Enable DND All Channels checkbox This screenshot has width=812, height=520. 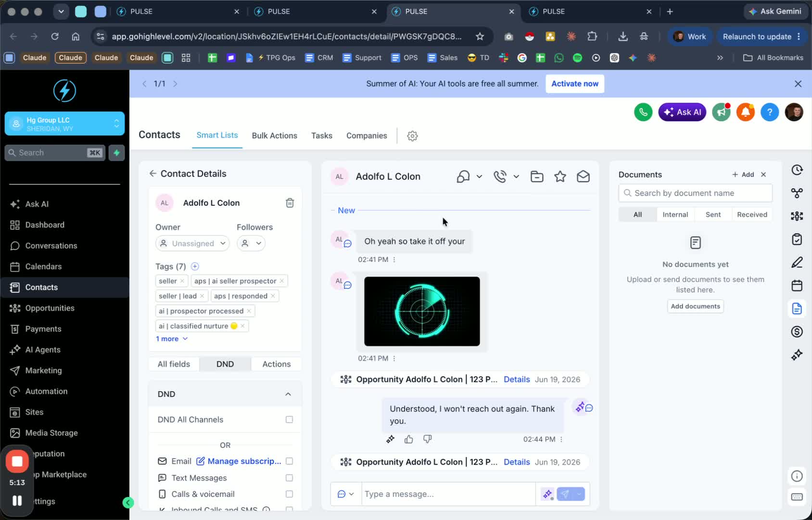pos(289,419)
